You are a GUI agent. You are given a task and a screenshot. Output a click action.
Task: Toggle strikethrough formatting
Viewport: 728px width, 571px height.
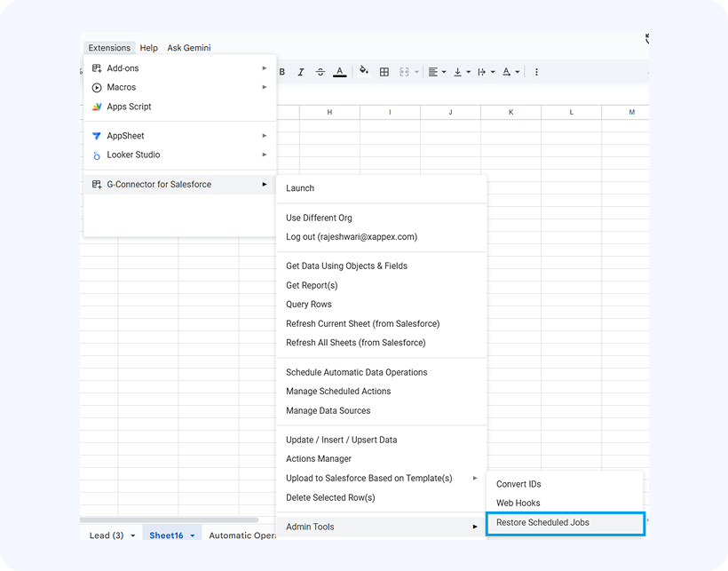click(320, 72)
